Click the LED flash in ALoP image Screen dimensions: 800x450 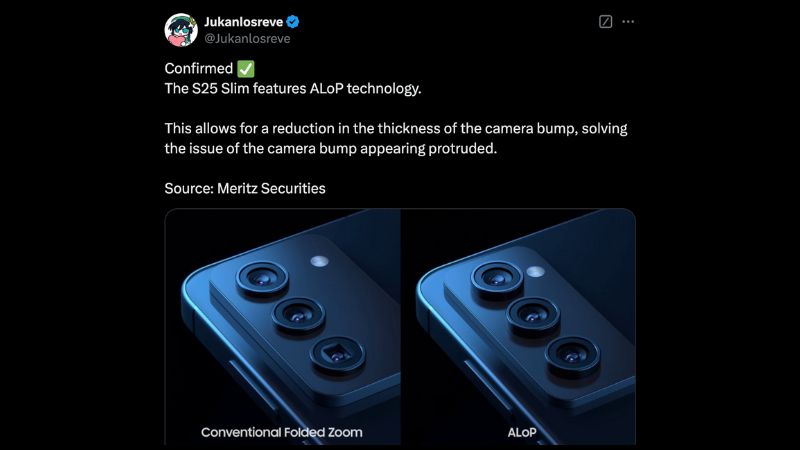point(535,271)
